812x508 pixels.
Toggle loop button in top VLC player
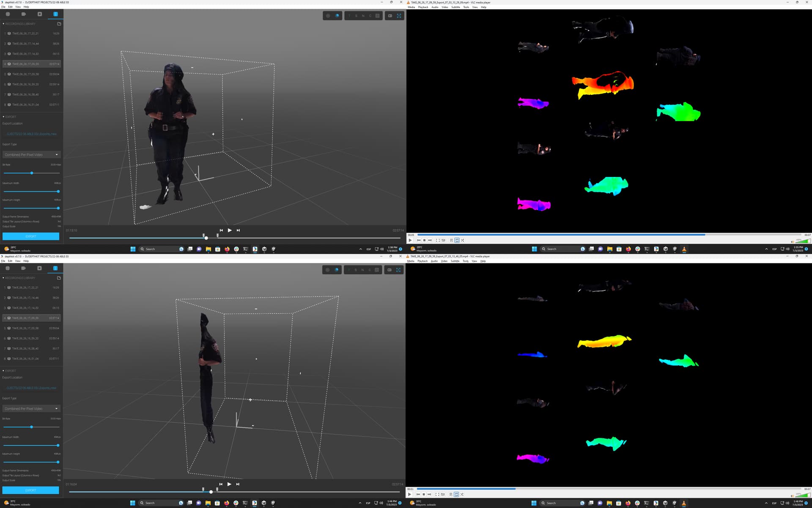point(457,240)
